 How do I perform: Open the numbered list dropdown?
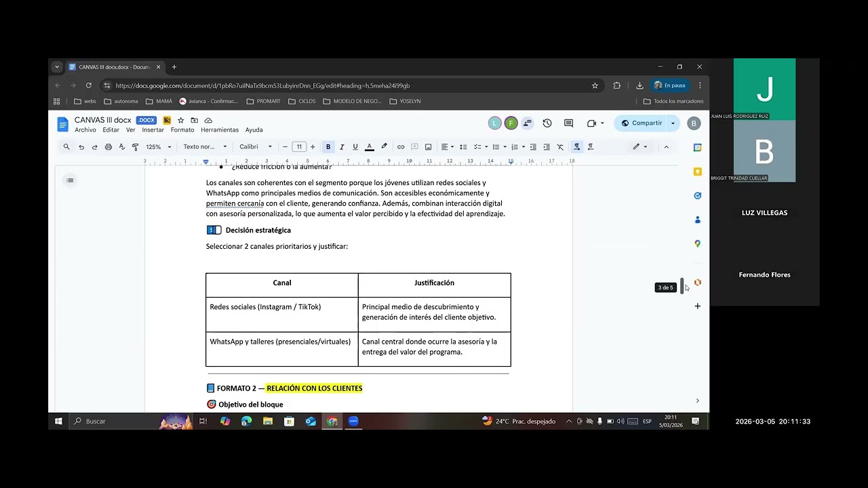[517, 147]
